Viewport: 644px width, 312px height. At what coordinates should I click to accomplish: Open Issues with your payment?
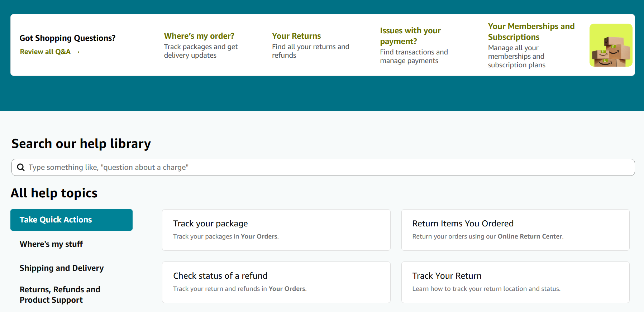[410, 36]
